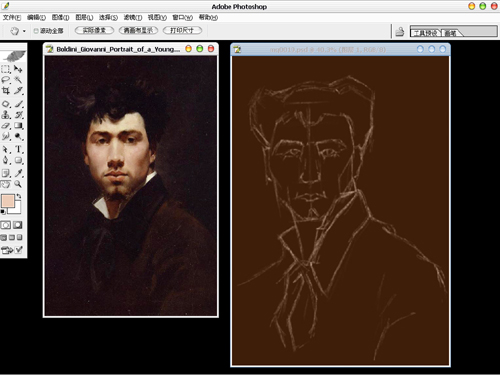Select the Path Selection tool

click(6, 149)
